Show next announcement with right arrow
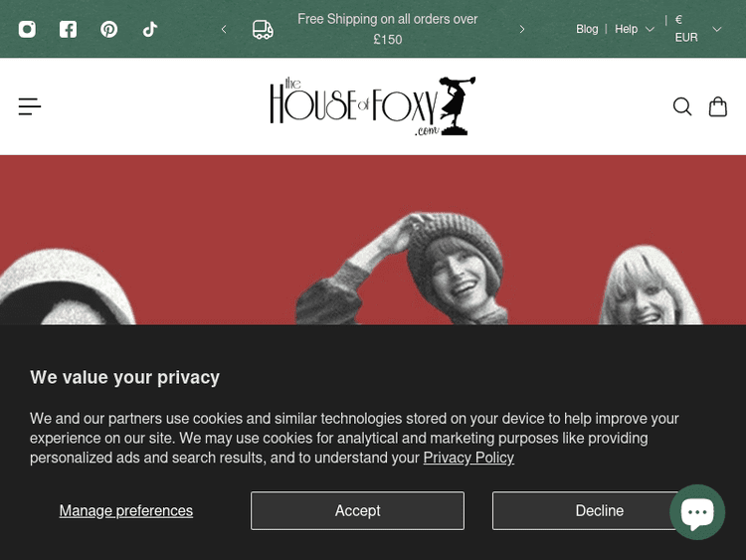 [x=522, y=29]
